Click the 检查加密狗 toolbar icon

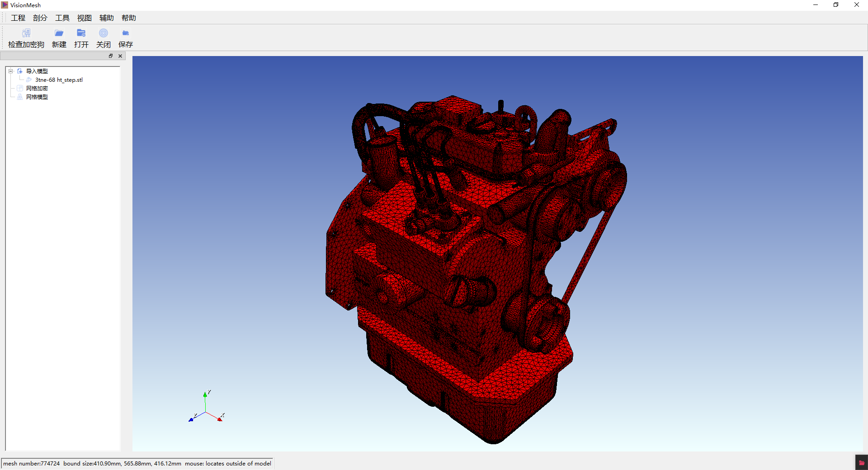26,33
